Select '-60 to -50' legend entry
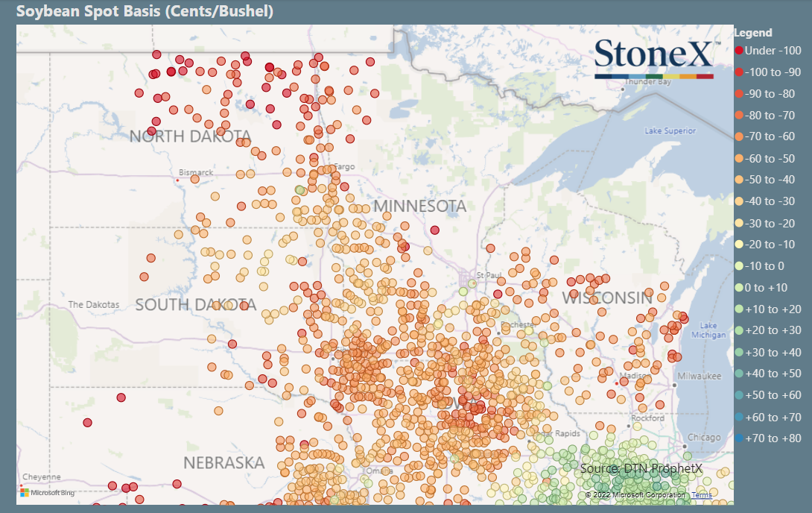Viewport: 812px width, 513px height. [765, 159]
